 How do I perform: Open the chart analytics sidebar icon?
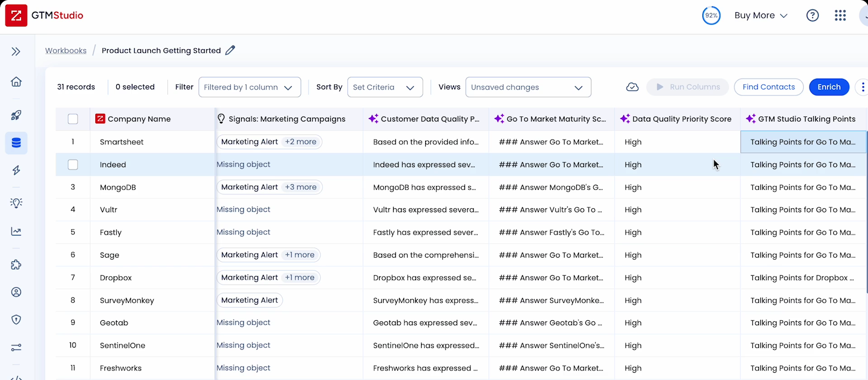point(16,231)
